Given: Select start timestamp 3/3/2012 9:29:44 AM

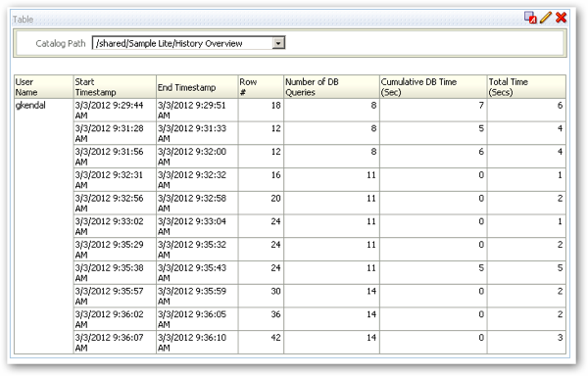Looking at the screenshot, I should pyautogui.click(x=115, y=110).
